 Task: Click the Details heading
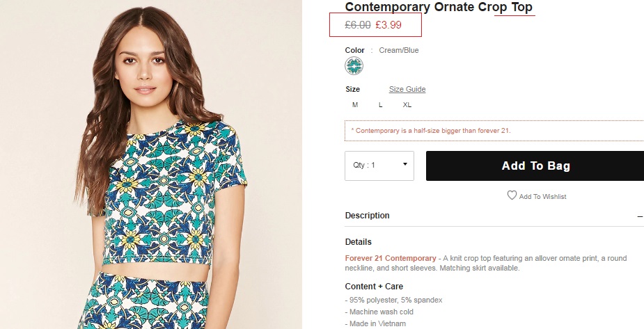[358, 242]
